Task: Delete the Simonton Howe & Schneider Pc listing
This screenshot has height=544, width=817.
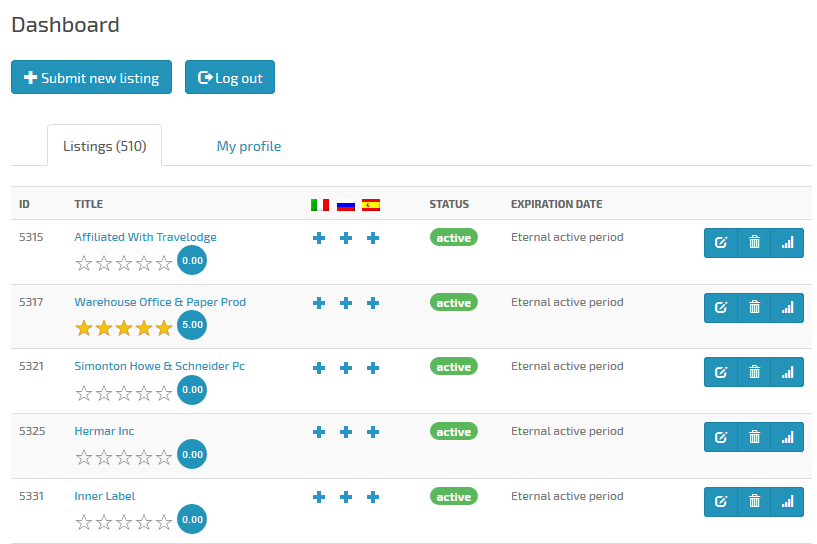Action: pos(754,372)
